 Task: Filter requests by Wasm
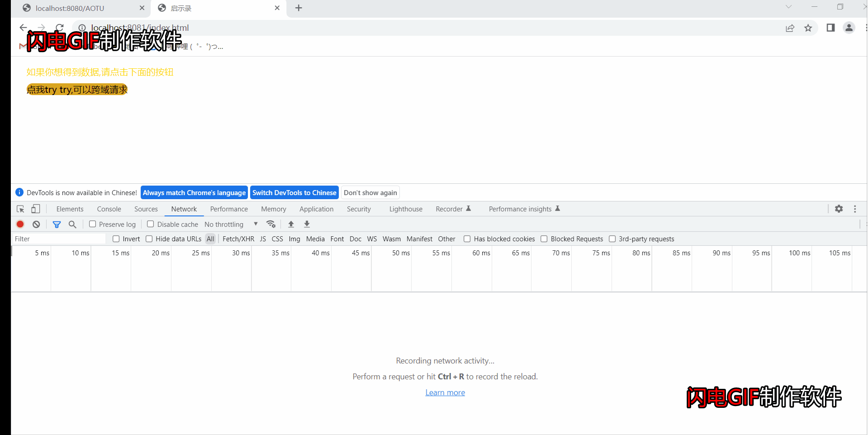coord(392,239)
